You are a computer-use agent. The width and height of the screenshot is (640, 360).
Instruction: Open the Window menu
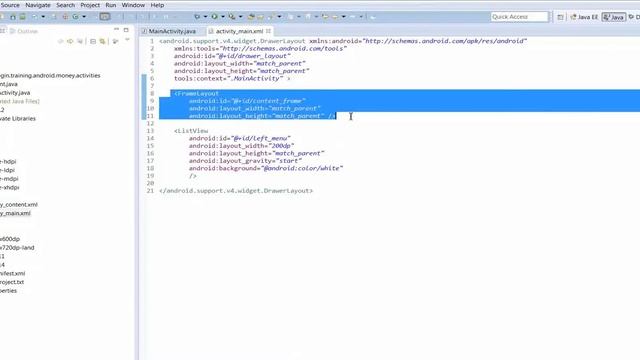click(x=133, y=5)
